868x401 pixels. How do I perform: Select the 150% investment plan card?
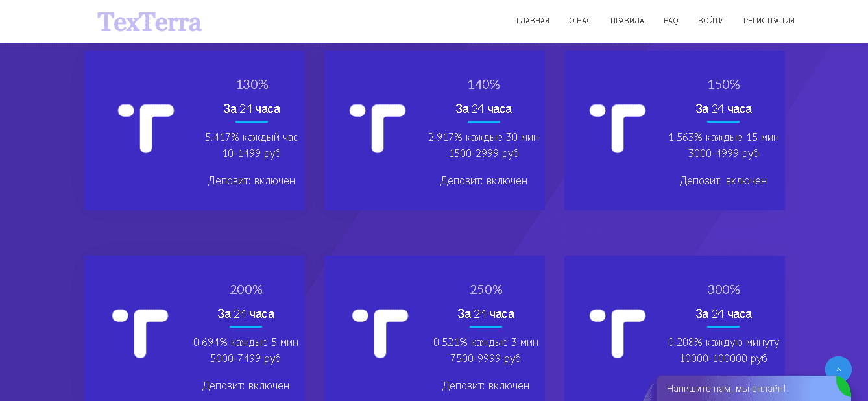pyautogui.click(x=674, y=130)
